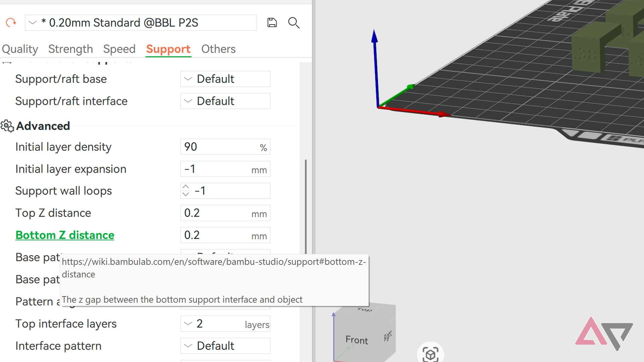The height and width of the screenshot is (362, 644).
Task: Click the Top Z distance label
Action: click(53, 213)
